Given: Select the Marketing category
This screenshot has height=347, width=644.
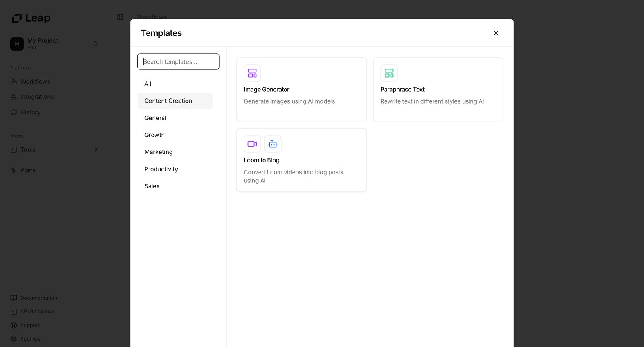Looking at the screenshot, I should [x=175, y=152].
